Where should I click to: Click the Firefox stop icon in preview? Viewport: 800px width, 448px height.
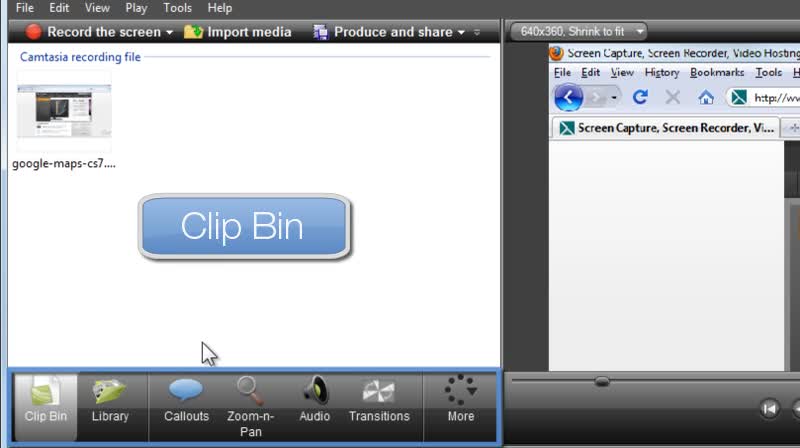(x=672, y=97)
